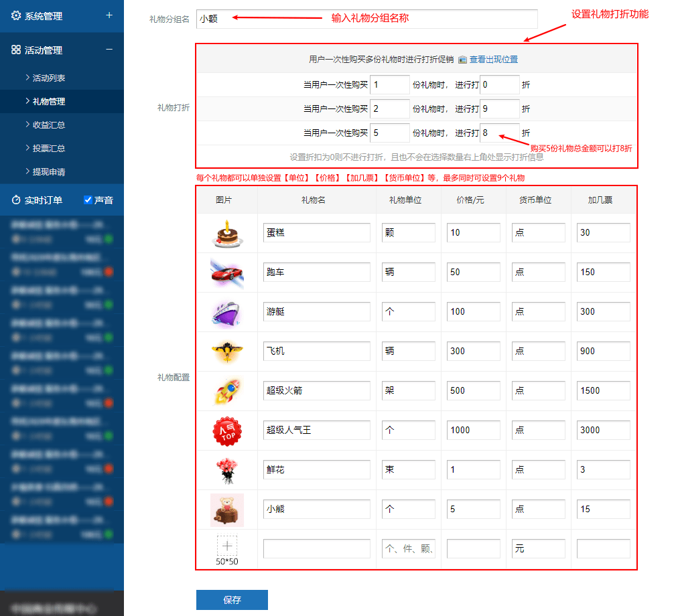Click the 飞机 gift name field

click(317, 351)
